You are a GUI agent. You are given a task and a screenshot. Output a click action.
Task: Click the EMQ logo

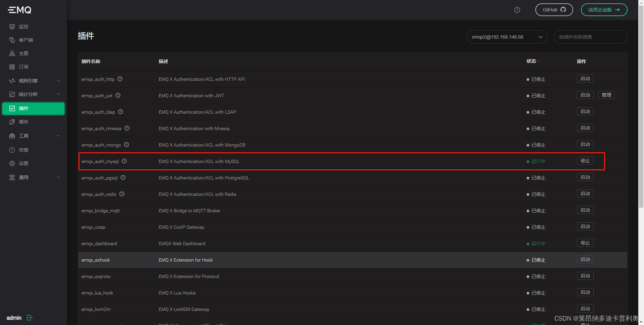click(x=20, y=10)
